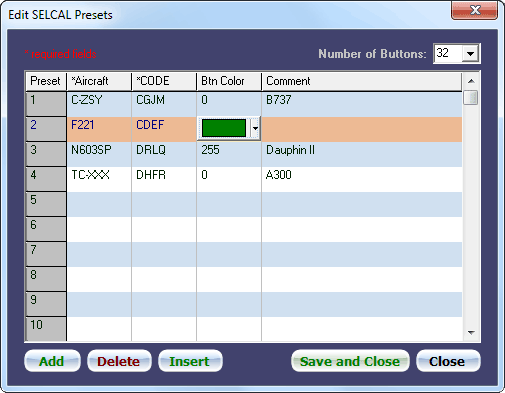505x393 pixels.
Task: Click the Btn Color column header
Action: 229,81
